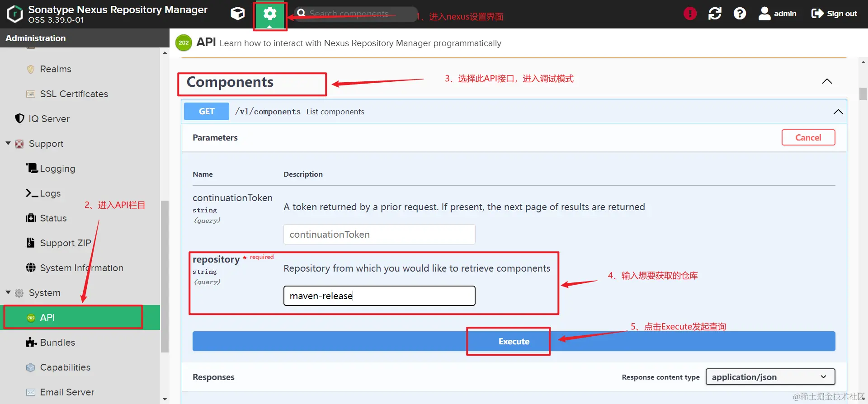Open Status in the sidebar
Image resolution: width=868 pixels, height=404 pixels.
[x=53, y=218]
